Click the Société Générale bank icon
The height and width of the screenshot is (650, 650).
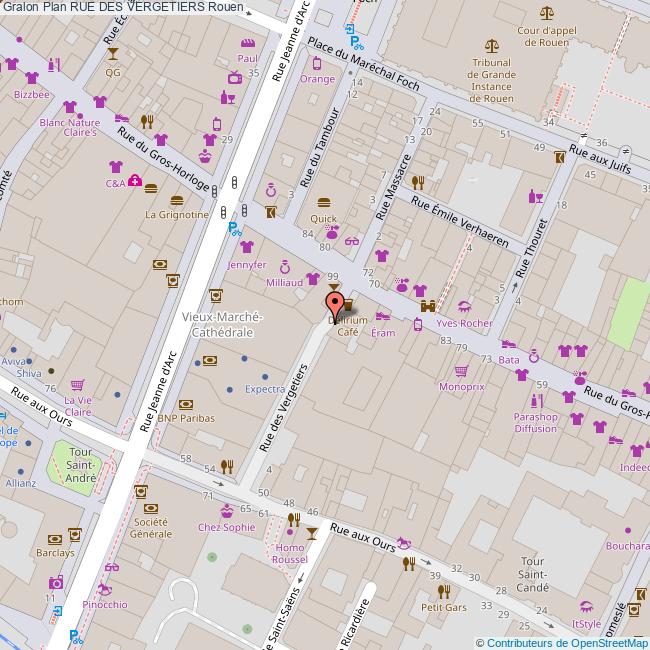141,492
